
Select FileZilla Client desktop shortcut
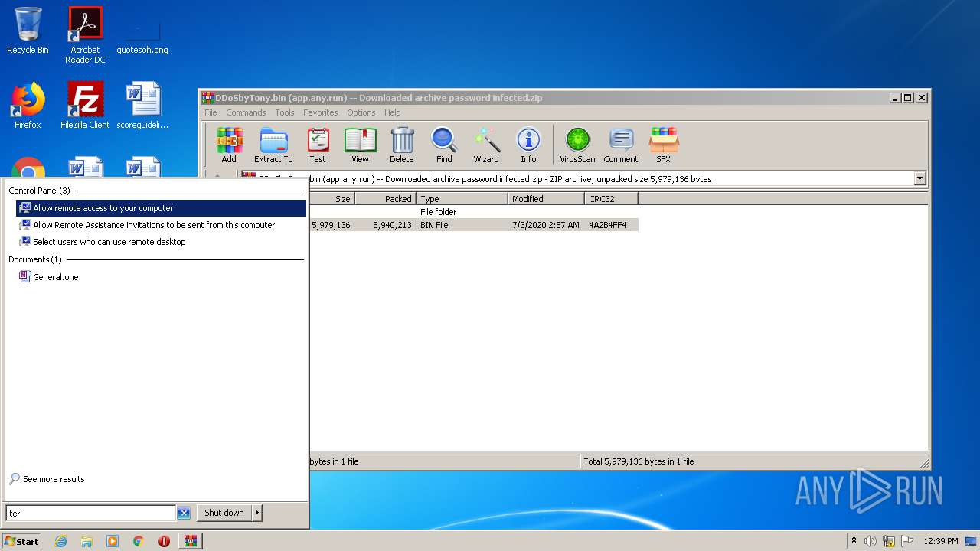point(85,106)
